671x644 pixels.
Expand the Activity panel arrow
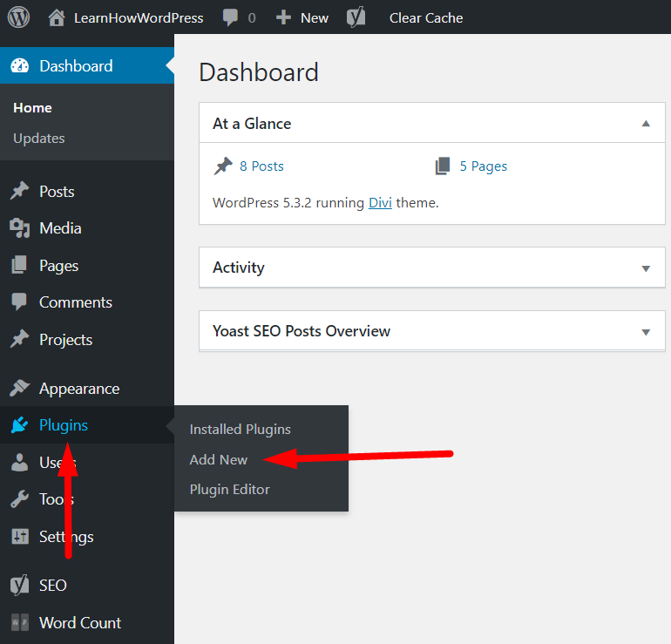[x=646, y=268]
